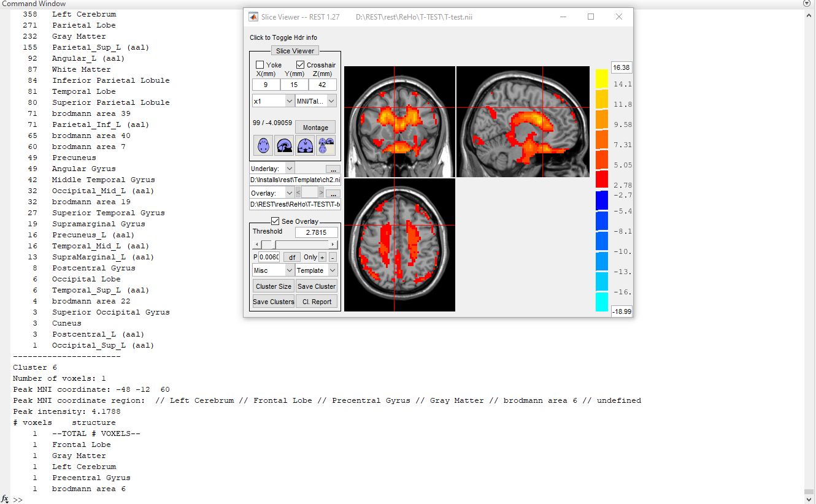
Task: Click the Save Clusters button
Action: coord(274,302)
